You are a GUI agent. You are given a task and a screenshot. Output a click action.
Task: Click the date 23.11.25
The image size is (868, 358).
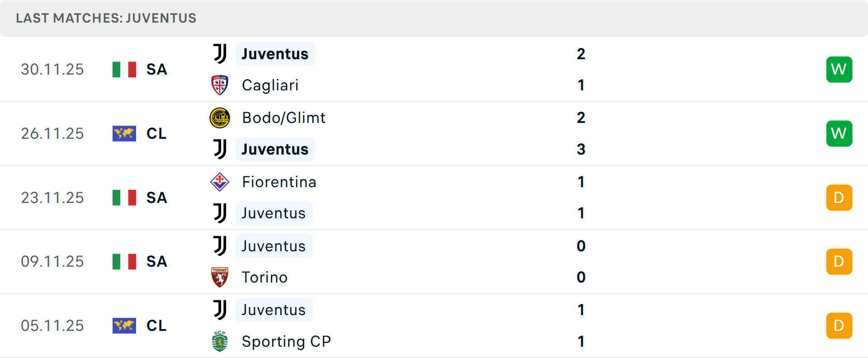pyautogui.click(x=52, y=198)
